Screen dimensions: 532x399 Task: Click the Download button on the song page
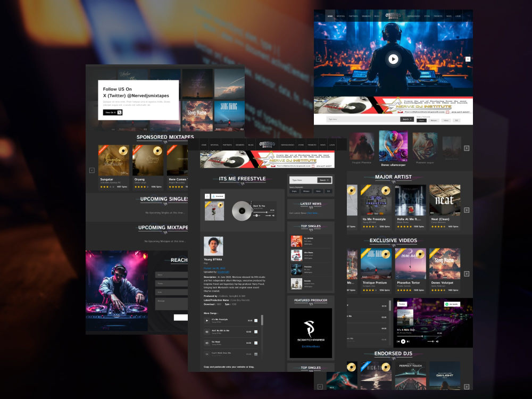(218, 196)
